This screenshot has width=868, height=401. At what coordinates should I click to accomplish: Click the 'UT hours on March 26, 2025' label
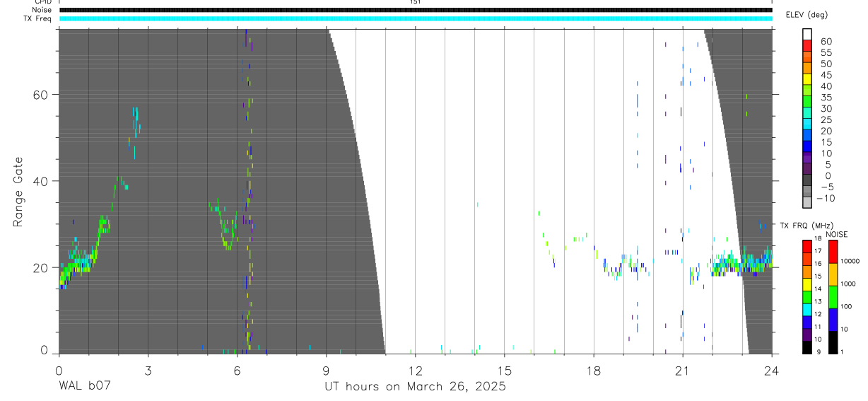click(415, 386)
